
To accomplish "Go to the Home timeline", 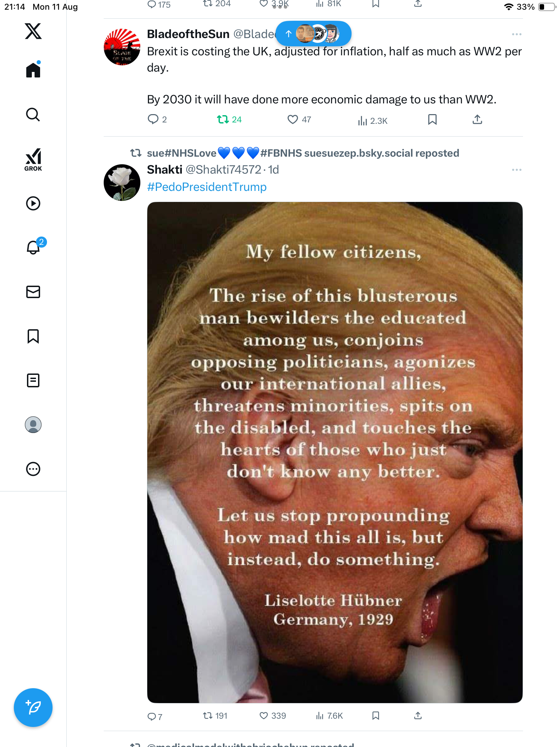I will click(33, 70).
